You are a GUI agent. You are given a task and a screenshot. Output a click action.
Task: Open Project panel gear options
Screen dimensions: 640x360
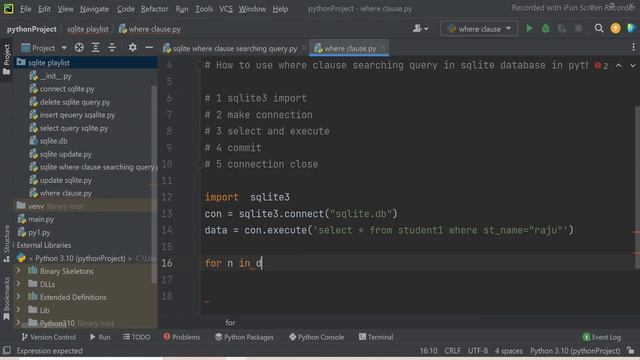[x=132, y=48]
